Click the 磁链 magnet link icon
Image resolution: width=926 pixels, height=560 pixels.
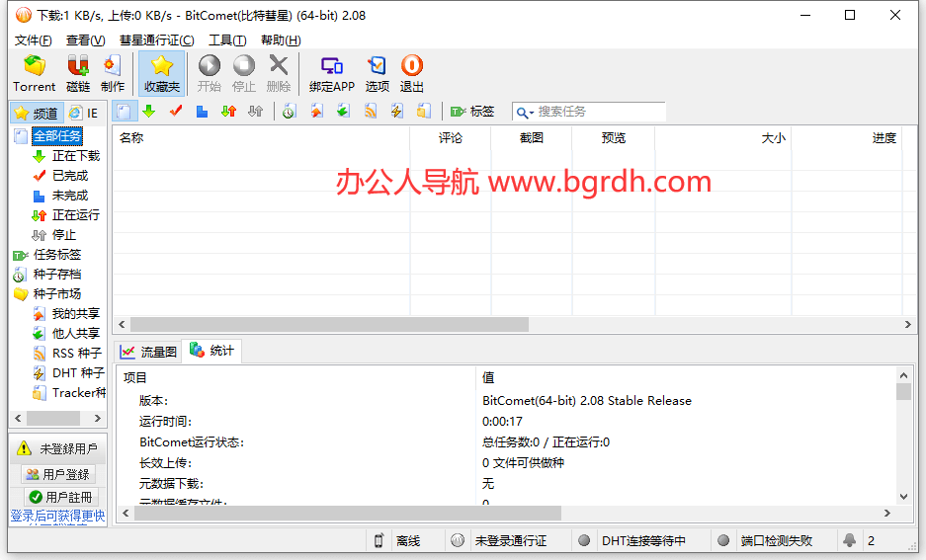tap(78, 74)
